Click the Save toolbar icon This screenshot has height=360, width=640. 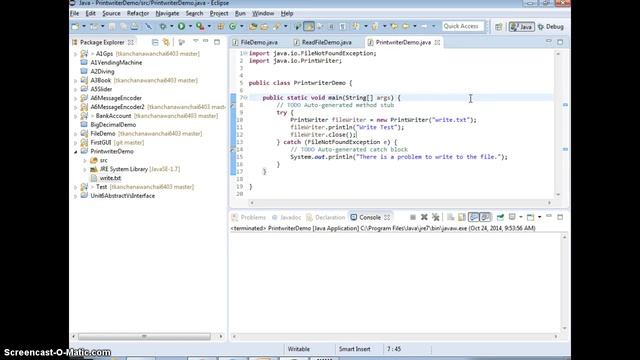point(112,27)
